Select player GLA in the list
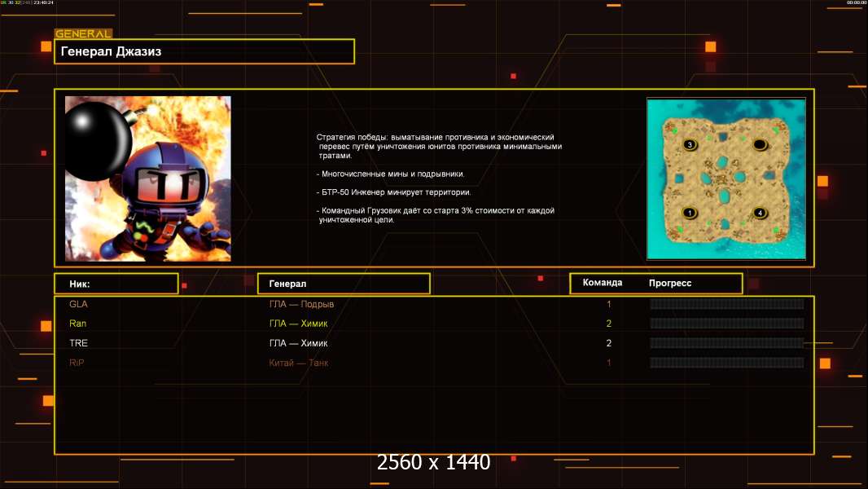The height and width of the screenshot is (489, 868). [78, 304]
